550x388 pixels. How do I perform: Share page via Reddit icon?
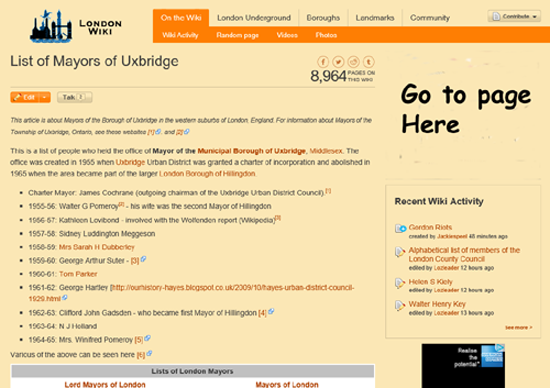coord(354,62)
